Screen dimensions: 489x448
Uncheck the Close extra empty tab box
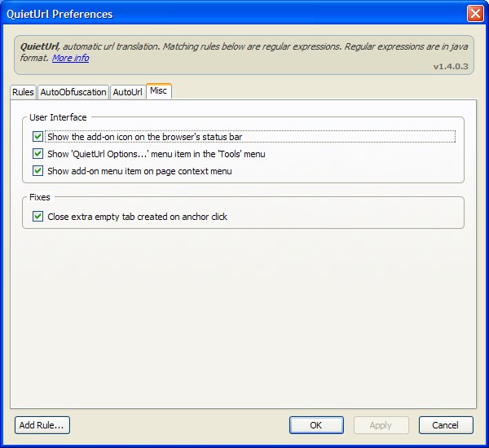click(37, 217)
